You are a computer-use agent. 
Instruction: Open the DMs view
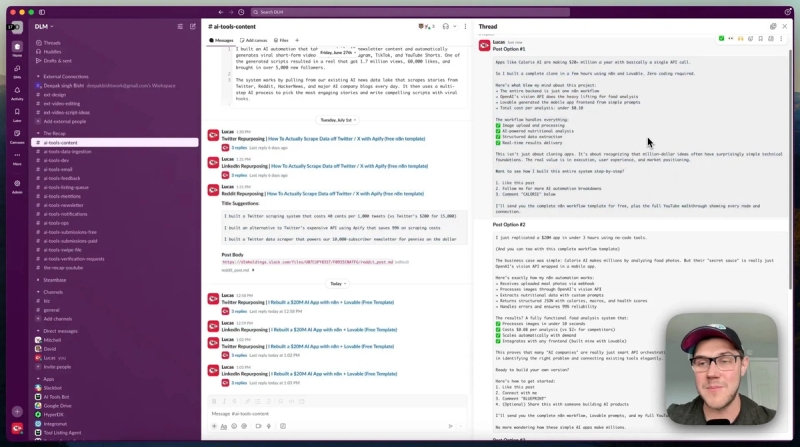click(x=17, y=70)
